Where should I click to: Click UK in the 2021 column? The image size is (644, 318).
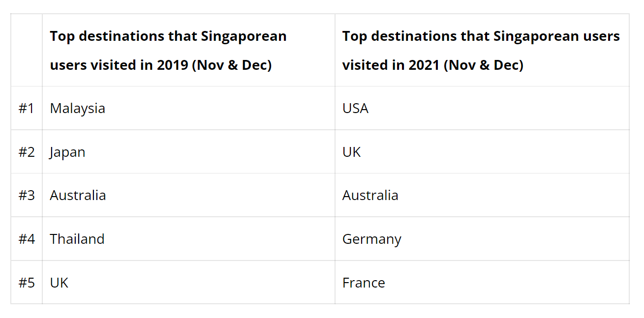[x=351, y=152]
